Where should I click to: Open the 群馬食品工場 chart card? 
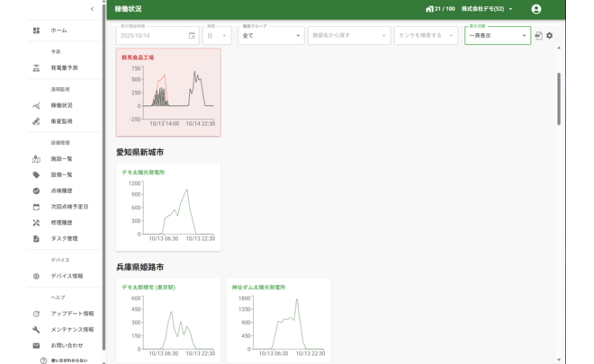point(168,92)
